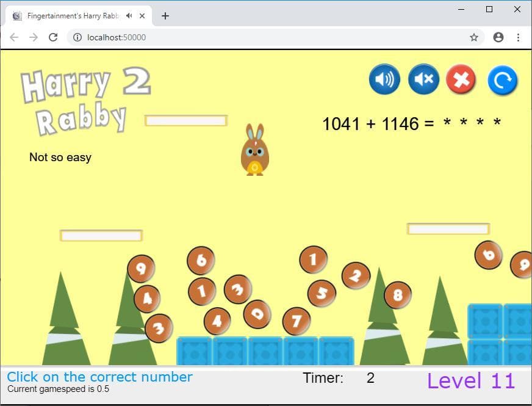Close the Fingertainment's Harry Rabby tab
The width and height of the screenshot is (532, 406).
click(142, 16)
